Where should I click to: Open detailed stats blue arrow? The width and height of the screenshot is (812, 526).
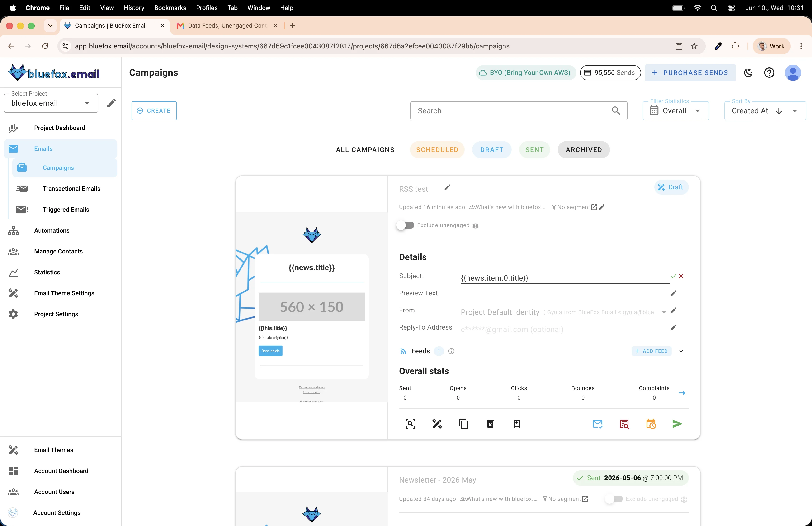click(682, 393)
